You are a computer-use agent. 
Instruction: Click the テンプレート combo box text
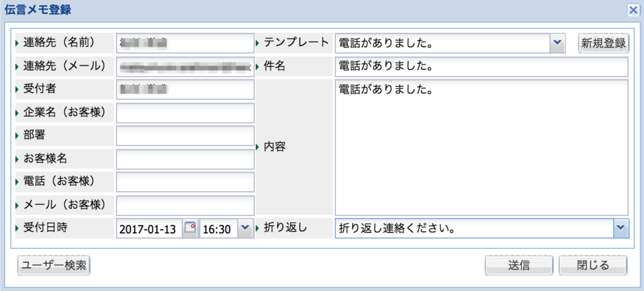pos(442,43)
